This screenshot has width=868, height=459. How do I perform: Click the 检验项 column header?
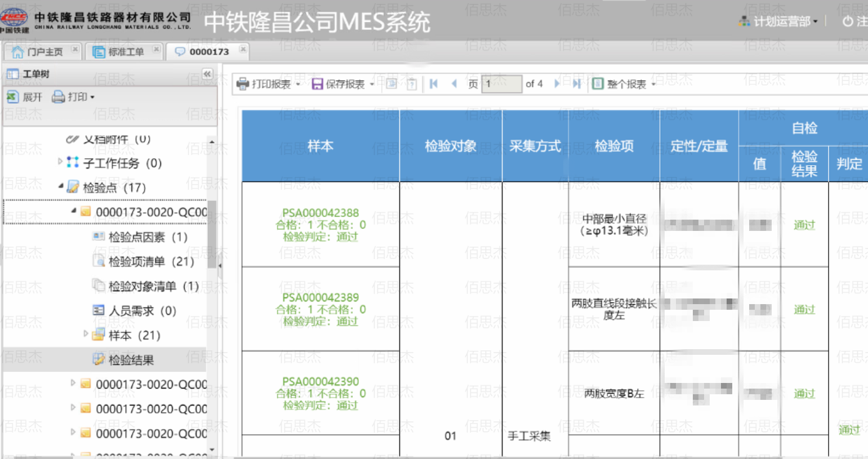[614, 146]
